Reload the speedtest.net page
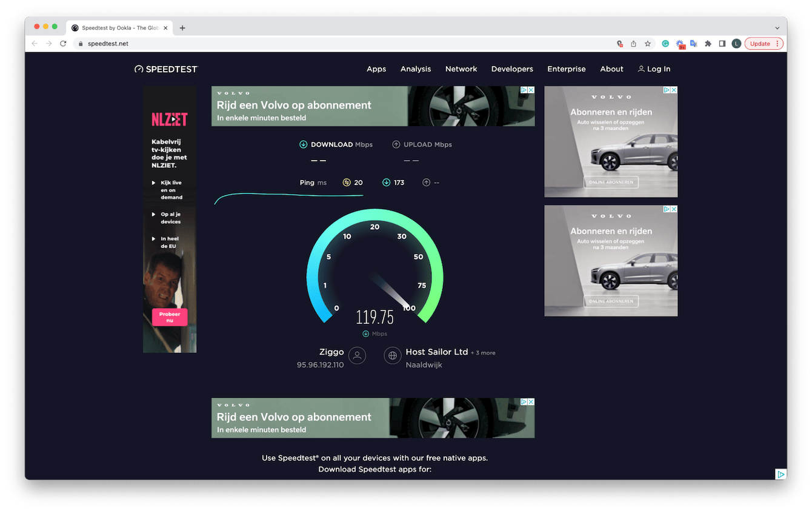 tap(63, 44)
